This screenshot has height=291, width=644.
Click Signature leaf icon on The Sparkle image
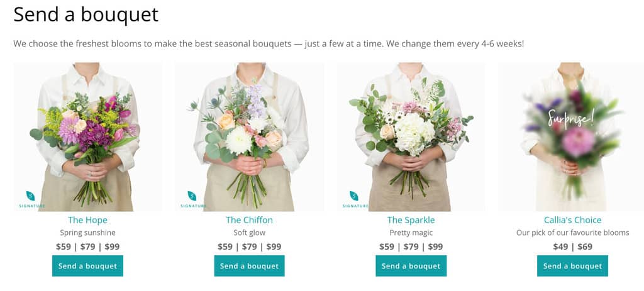coord(354,195)
